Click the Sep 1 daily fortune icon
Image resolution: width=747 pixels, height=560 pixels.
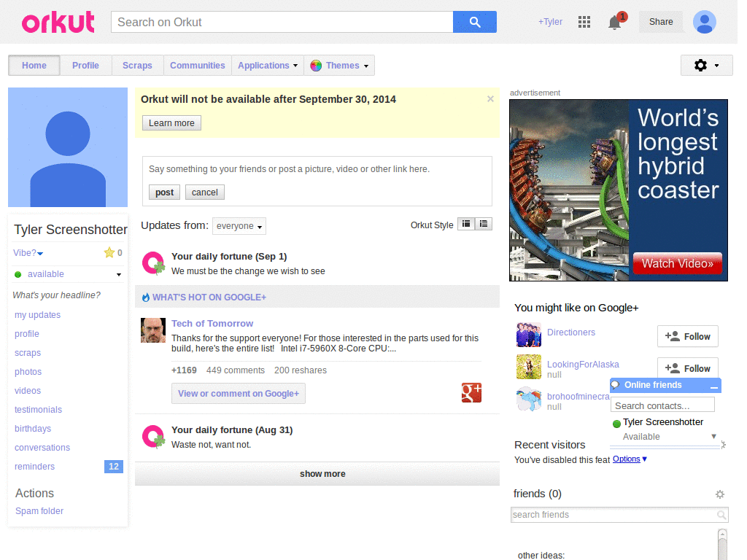coord(153,263)
